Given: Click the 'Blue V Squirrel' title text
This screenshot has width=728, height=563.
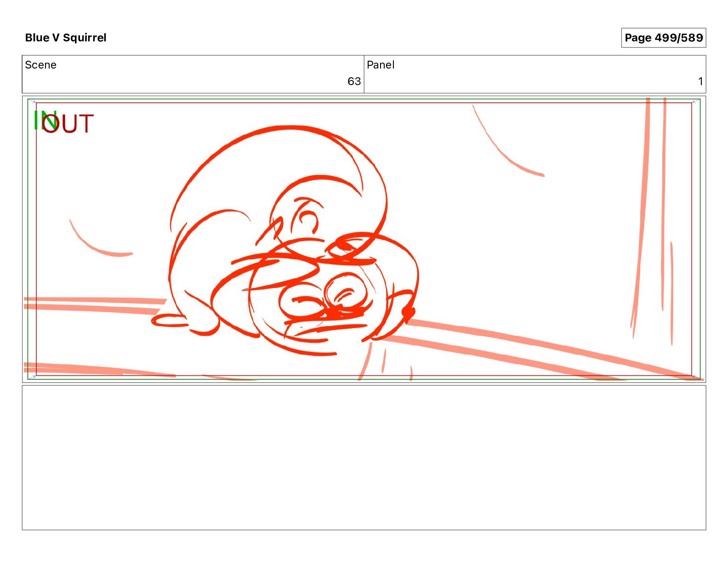Looking at the screenshot, I should tap(66, 38).
